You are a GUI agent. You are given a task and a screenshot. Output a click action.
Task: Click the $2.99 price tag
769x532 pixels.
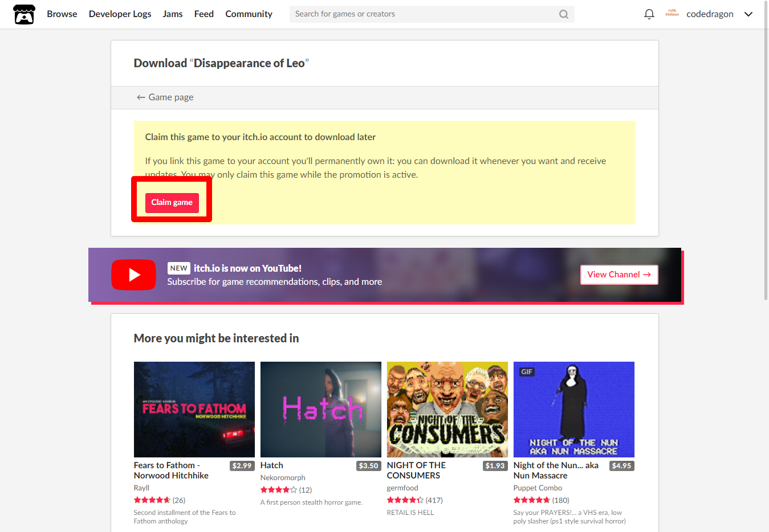242,466
